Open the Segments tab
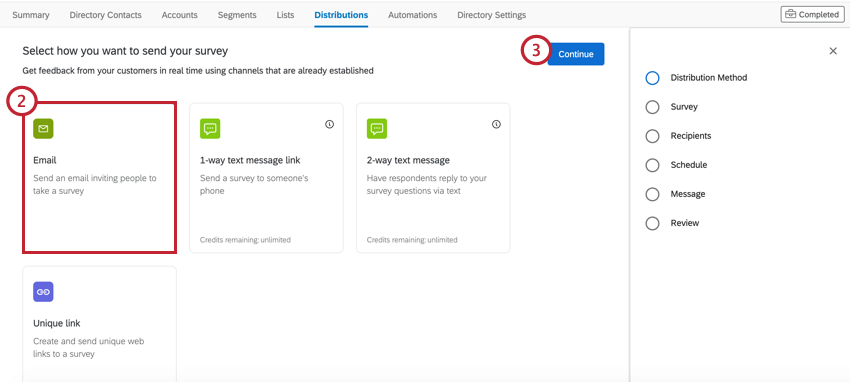 click(237, 15)
